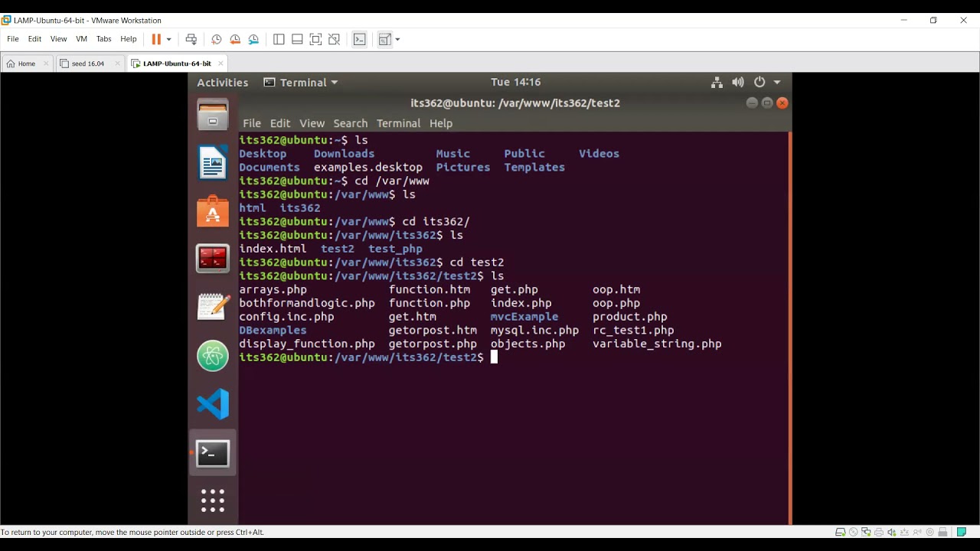
Task: Click the printer status icon
Action: (x=879, y=532)
